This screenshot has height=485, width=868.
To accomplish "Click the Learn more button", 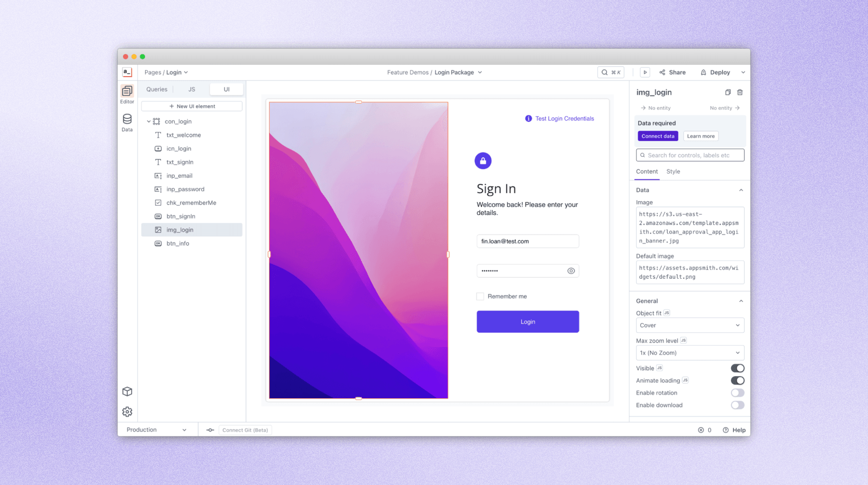I will pyautogui.click(x=701, y=136).
